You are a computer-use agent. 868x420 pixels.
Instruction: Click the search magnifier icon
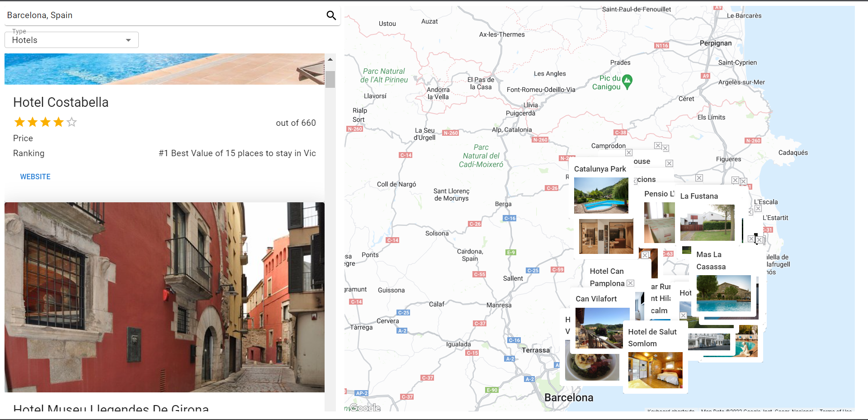tap(331, 15)
